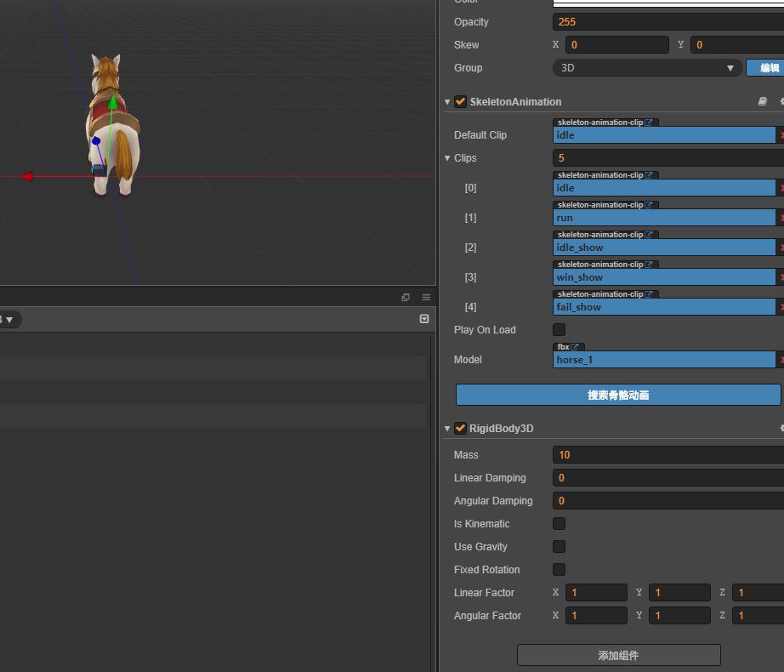Click the Linear Factor Z field

click(x=758, y=593)
